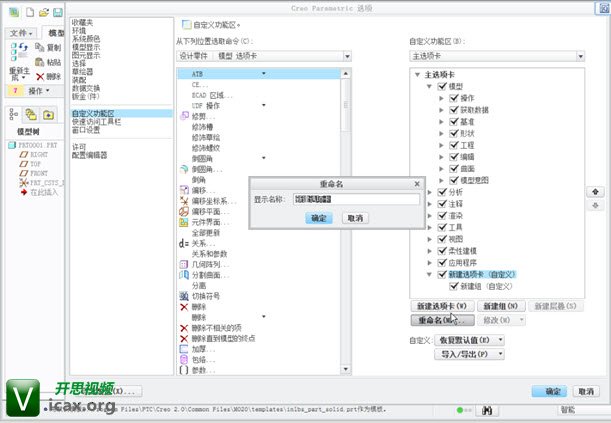
Task: Expand the 操作 group tree node
Action: [441, 98]
